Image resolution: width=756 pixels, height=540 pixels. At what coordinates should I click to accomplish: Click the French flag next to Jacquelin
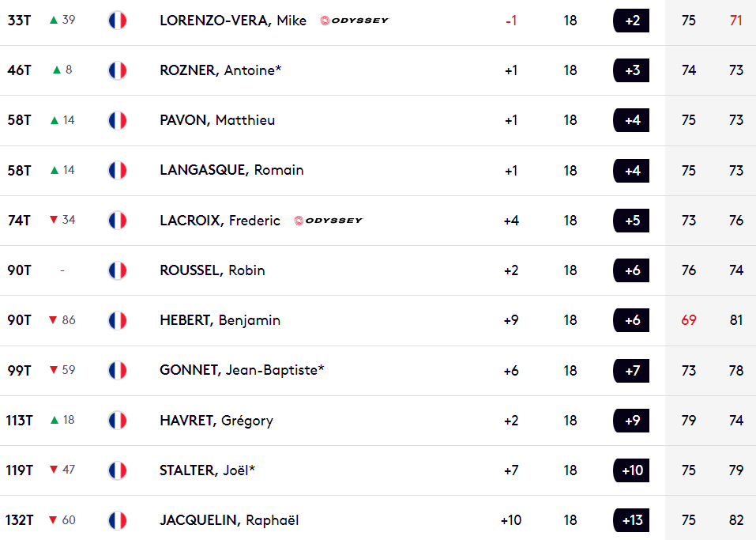117,520
